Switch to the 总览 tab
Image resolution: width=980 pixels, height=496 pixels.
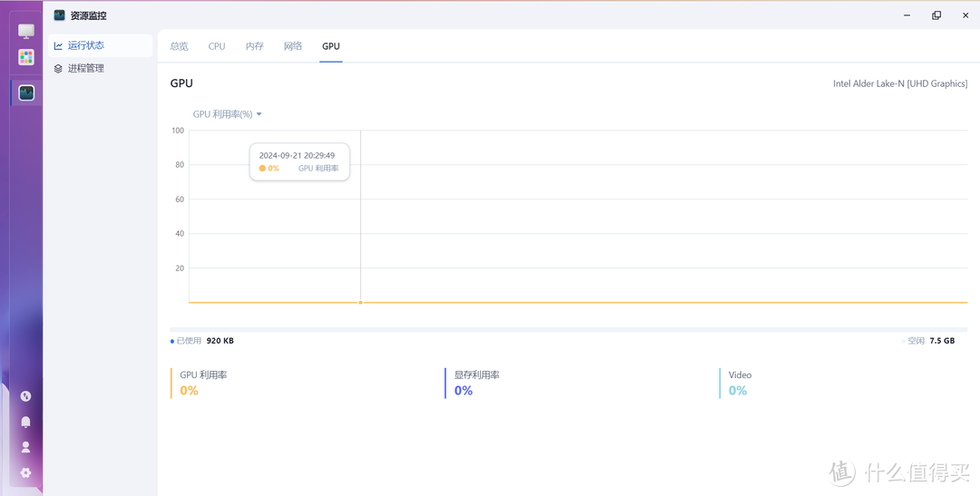click(x=180, y=46)
